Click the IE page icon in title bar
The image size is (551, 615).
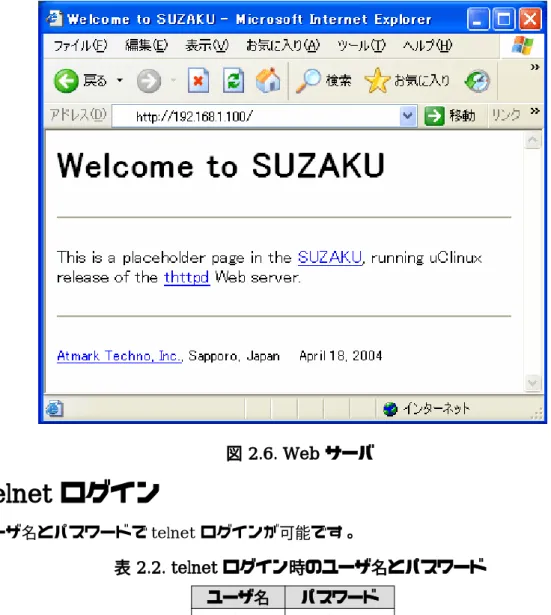click(x=54, y=18)
